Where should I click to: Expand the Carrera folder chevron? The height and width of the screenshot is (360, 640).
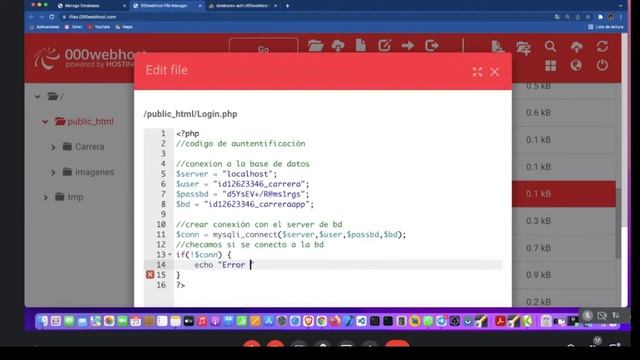click(x=53, y=147)
